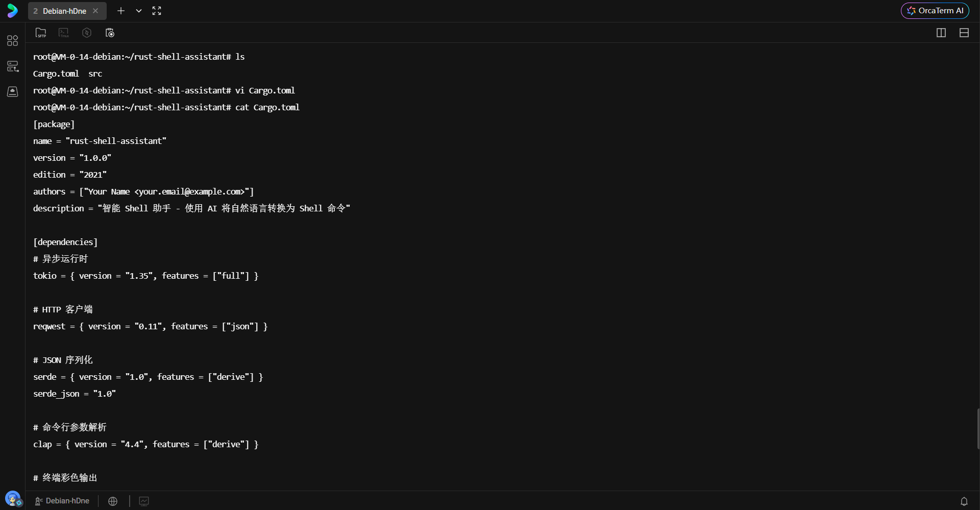Screen dimensions: 980x510
Task: Open the apps grid in the left sidebar
Action: (x=13, y=40)
